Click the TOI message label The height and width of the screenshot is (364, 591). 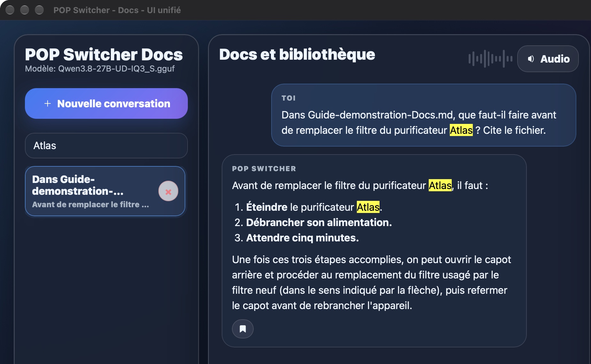289,98
